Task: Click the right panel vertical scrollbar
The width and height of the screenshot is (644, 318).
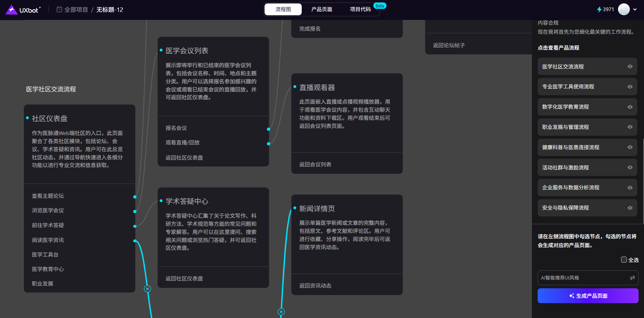Action: 643,181
